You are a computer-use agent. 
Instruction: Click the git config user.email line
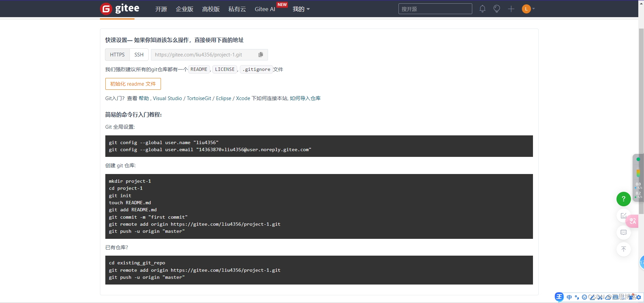click(x=210, y=149)
